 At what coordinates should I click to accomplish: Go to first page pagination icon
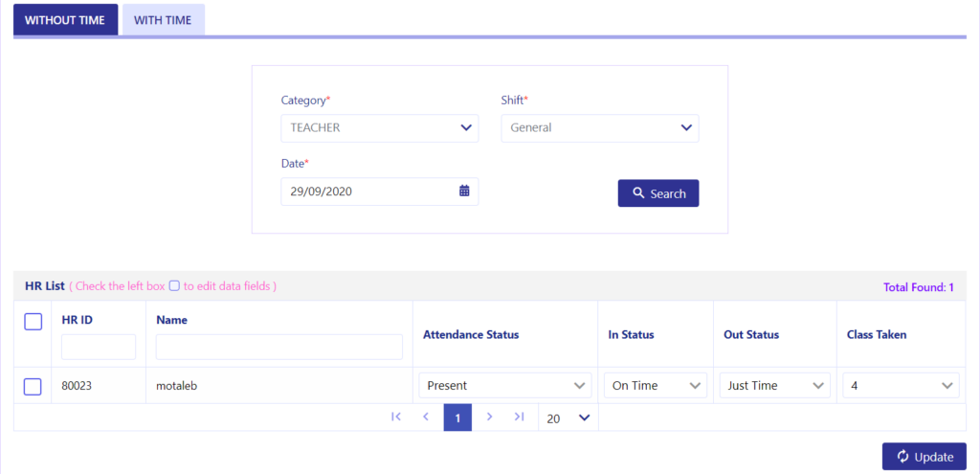pos(395,417)
